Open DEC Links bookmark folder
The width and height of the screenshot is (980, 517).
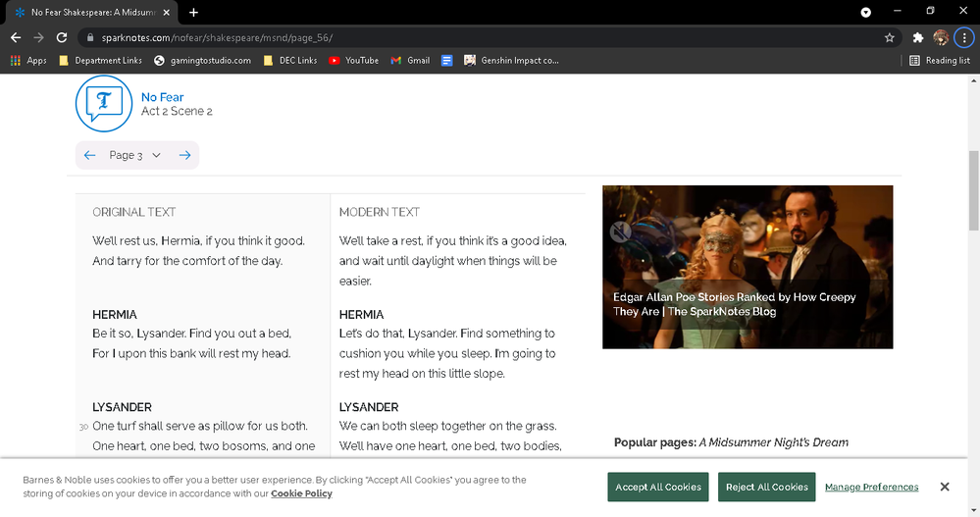(290, 61)
